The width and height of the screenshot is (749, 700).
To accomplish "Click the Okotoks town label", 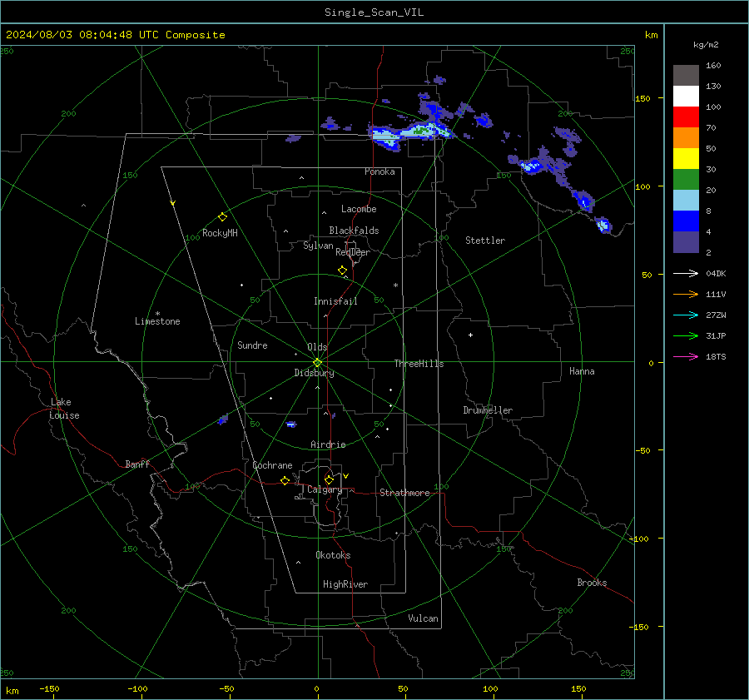I will (333, 555).
